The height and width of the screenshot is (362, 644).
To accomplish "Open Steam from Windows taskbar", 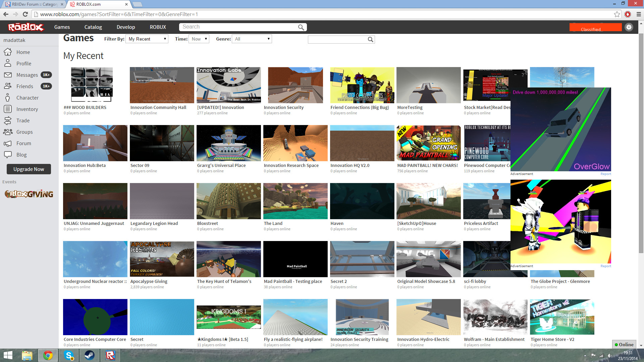I will (x=89, y=355).
